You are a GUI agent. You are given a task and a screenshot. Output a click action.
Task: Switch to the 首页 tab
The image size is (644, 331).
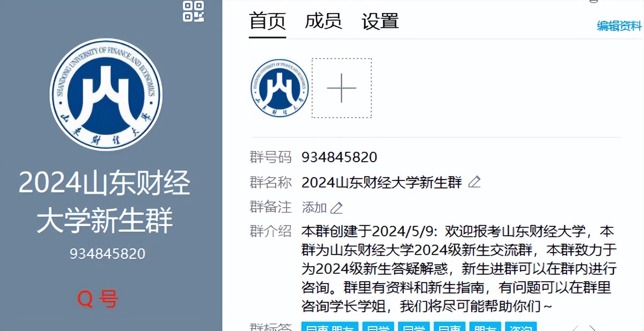coord(267,22)
